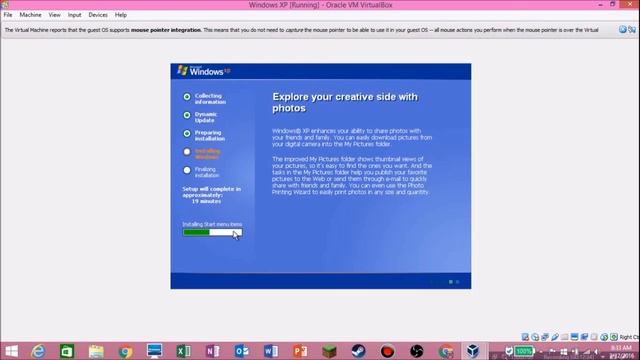Open the green Store app on the taskbar
The height and width of the screenshot is (360, 640).
[x=67, y=351]
